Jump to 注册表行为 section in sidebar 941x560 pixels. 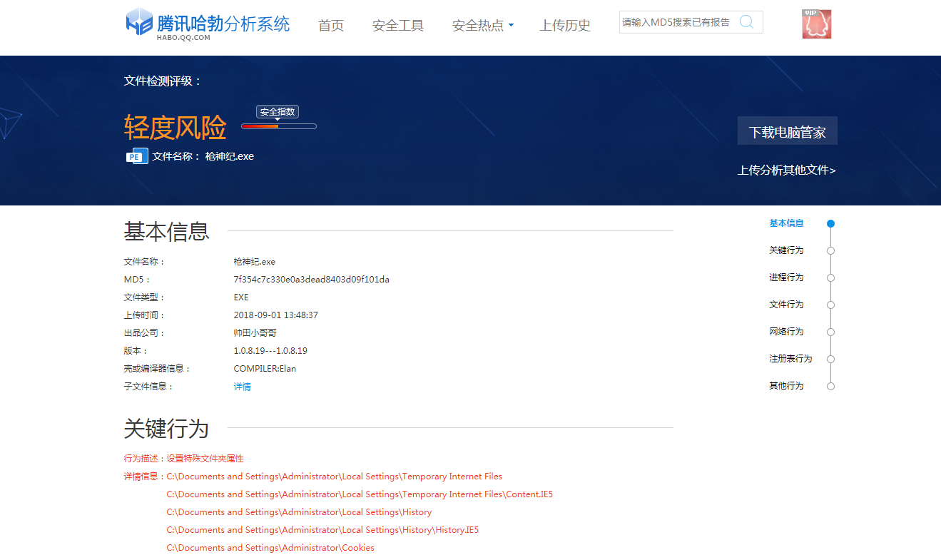pyautogui.click(x=790, y=359)
